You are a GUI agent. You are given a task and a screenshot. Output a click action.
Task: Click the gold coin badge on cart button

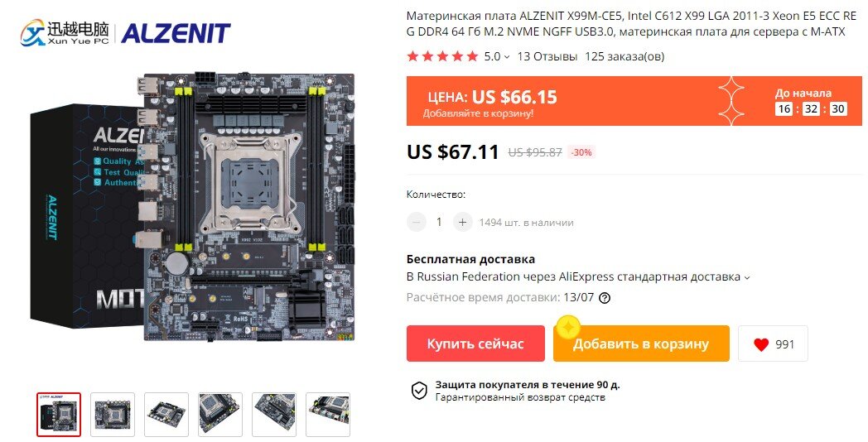pos(568,328)
